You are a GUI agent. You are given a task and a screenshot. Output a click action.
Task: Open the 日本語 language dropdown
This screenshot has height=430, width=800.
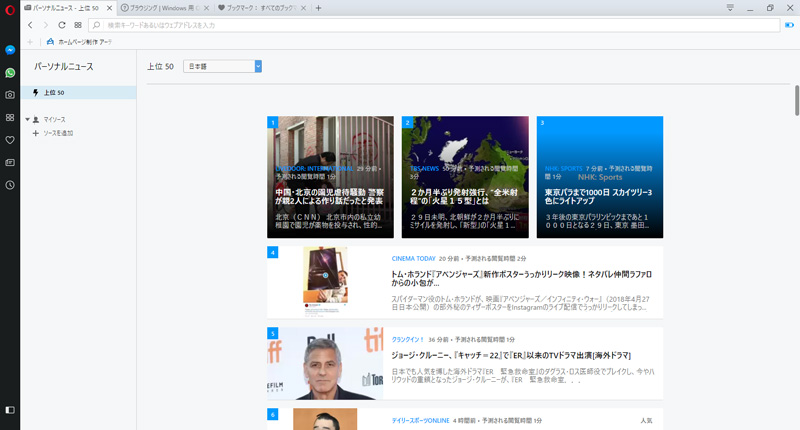tap(222, 66)
